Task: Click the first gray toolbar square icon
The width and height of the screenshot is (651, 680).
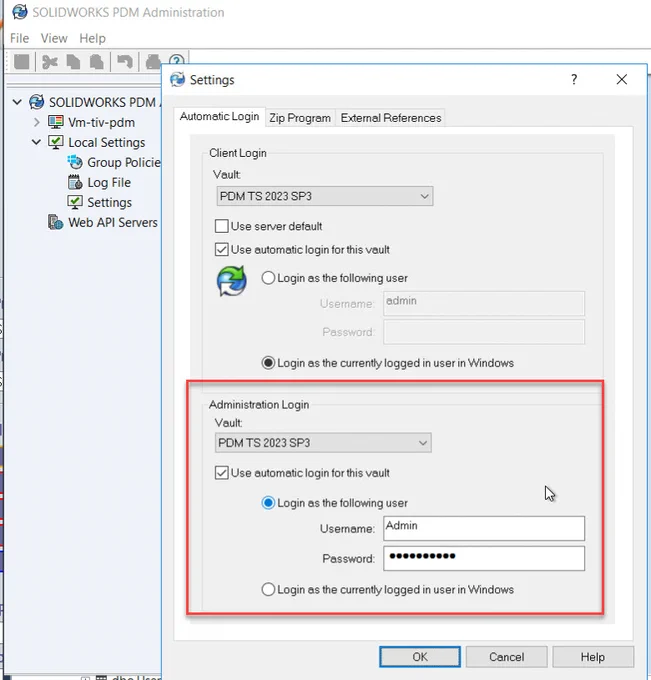Action: (x=22, y=62)
